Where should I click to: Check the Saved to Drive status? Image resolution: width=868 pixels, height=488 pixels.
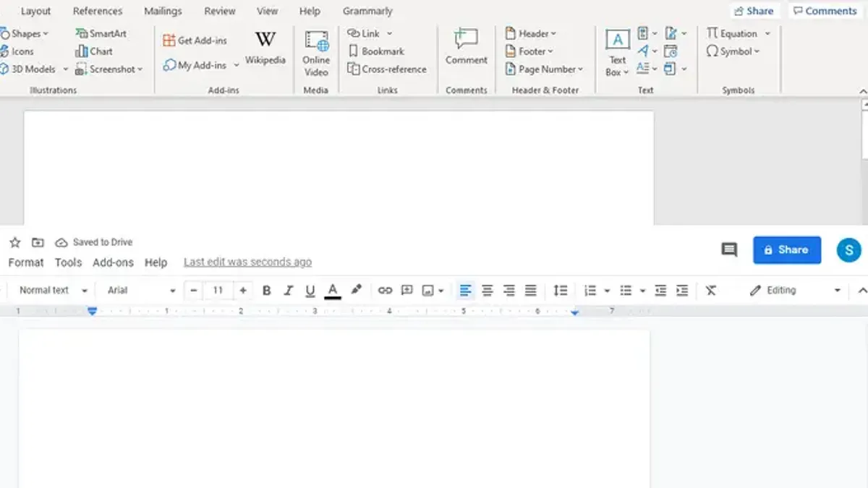click(x=94, y=242)
